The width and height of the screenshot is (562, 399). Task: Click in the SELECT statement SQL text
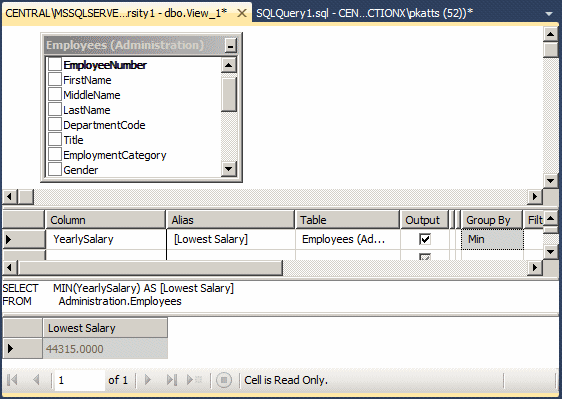pos(118,288)
